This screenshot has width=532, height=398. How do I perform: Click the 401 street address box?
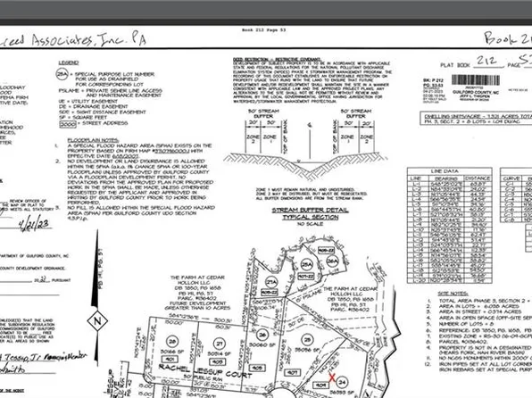click(170, 359)
